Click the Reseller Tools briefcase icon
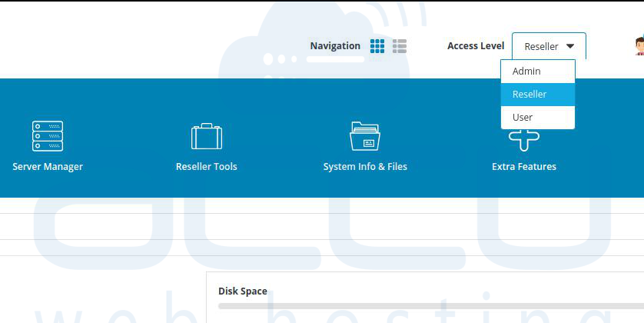 click(x=207, y=136)
